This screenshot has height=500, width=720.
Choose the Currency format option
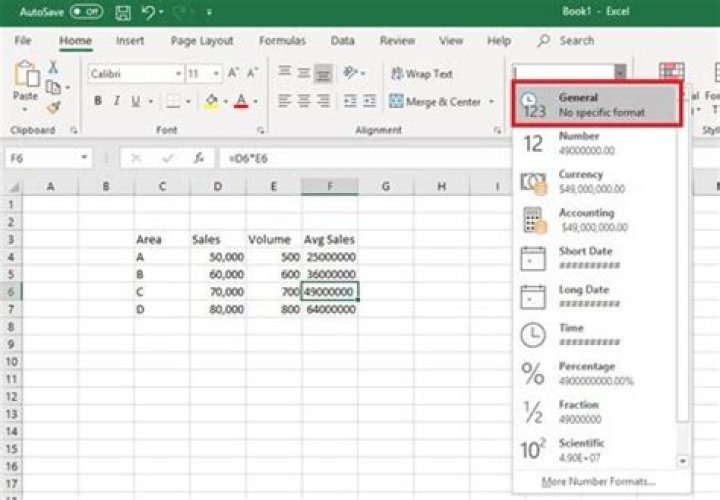[x=596, y=182]
